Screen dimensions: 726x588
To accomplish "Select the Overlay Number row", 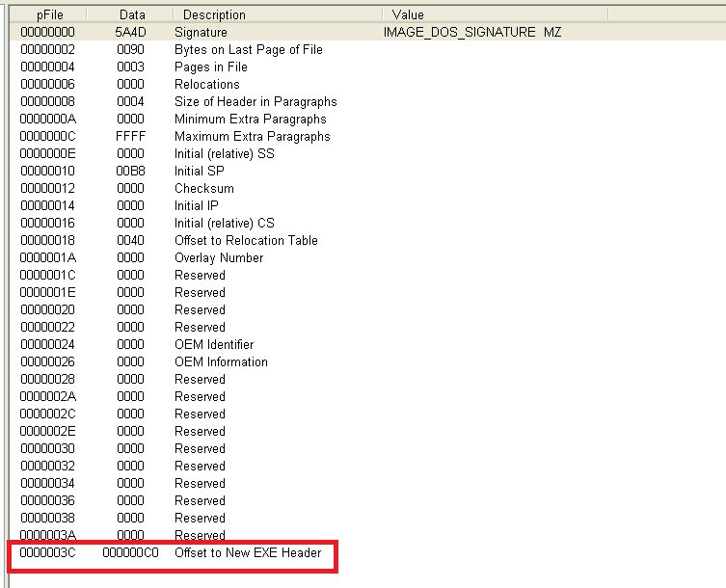I will coord(219,258).
